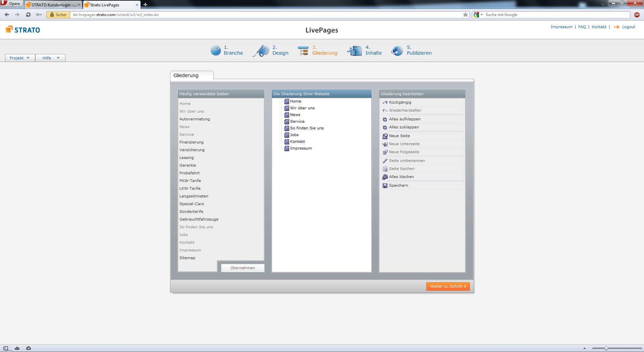Click the Neue Seite icon
Image resolution: width=644 pixels, height=352 pixels.
click(x=385, y=136)
